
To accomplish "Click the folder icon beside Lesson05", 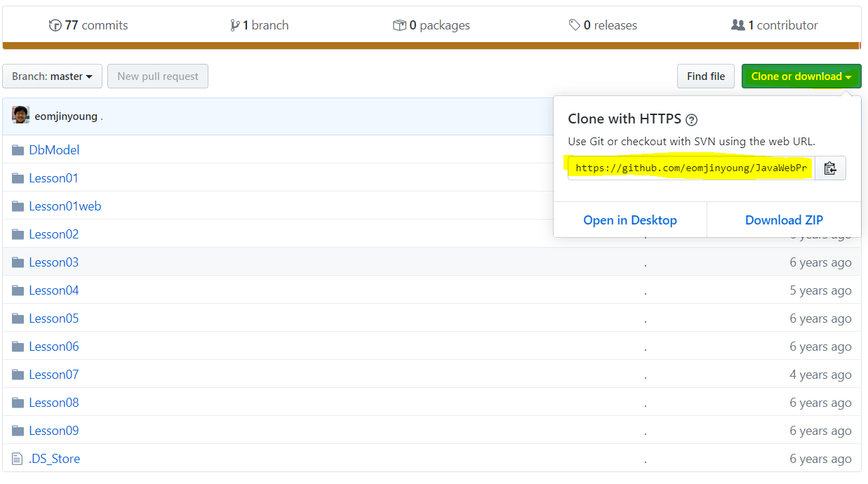I will [x=18, y=318].
